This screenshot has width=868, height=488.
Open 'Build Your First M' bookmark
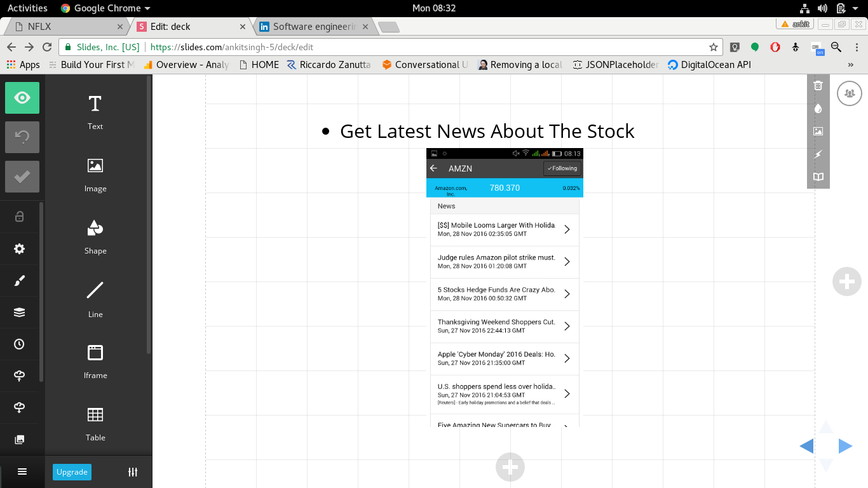point(92,65)
